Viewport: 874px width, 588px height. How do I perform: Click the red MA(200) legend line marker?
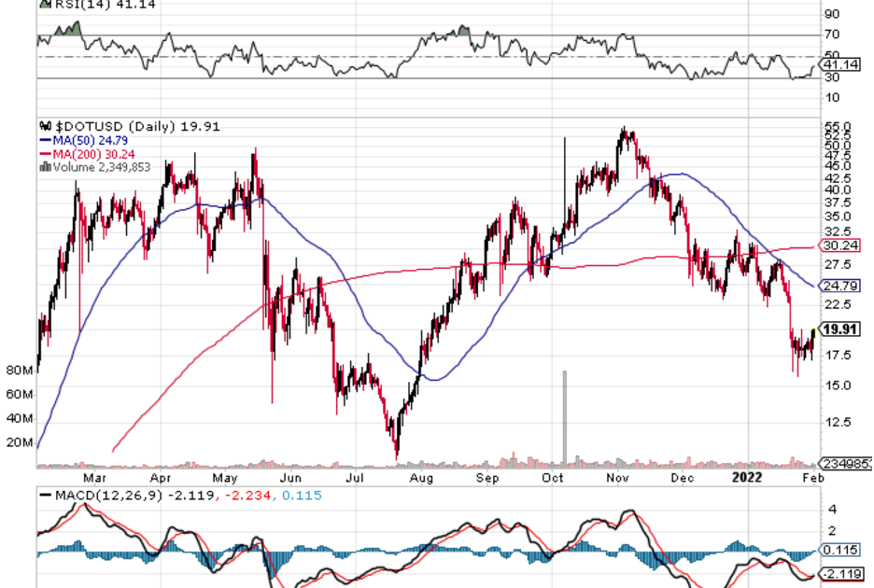pos(44,154)
